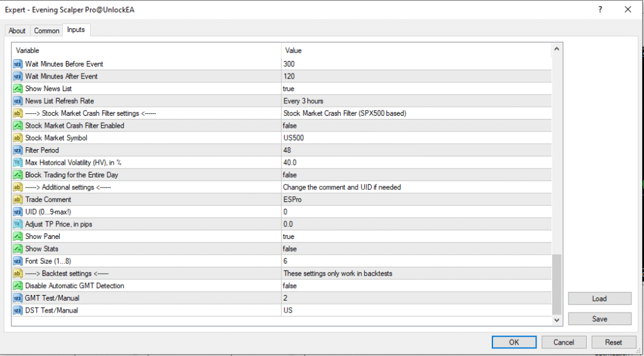Open Block Trading for the Entire Day value

415,175
